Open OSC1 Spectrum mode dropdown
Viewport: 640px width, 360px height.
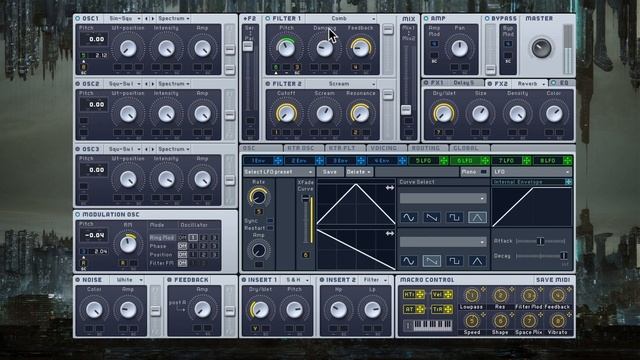tap(173, 18)
